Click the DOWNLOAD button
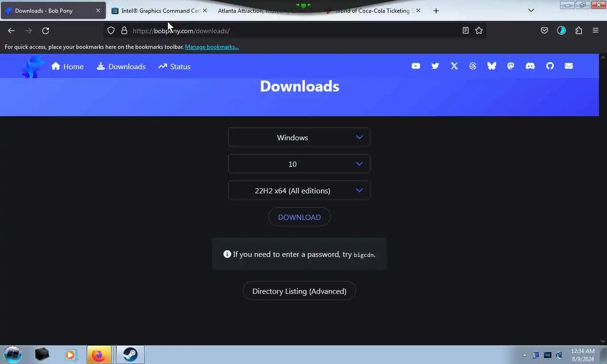This screenshot has height=364, width=607. 299,217
